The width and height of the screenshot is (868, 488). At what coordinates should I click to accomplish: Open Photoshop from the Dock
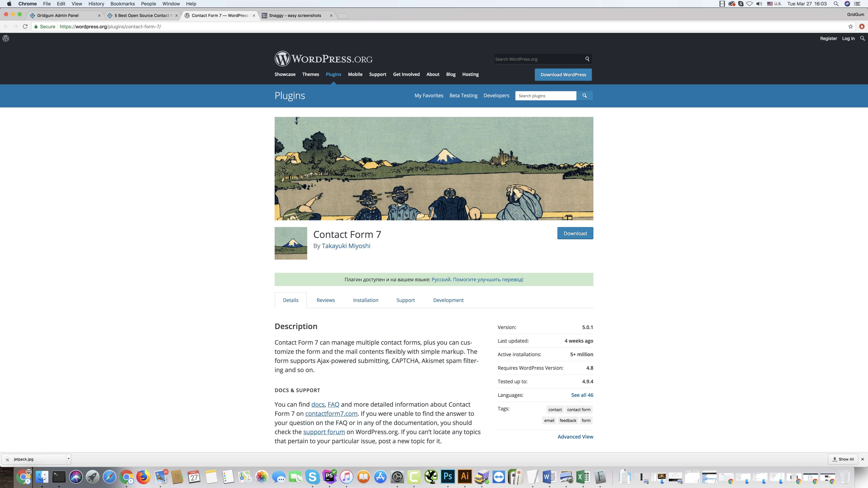click(448, 477)
